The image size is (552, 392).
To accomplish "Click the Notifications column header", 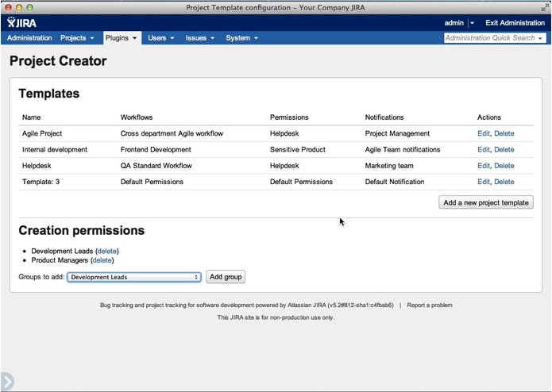I will click(384, 117).
